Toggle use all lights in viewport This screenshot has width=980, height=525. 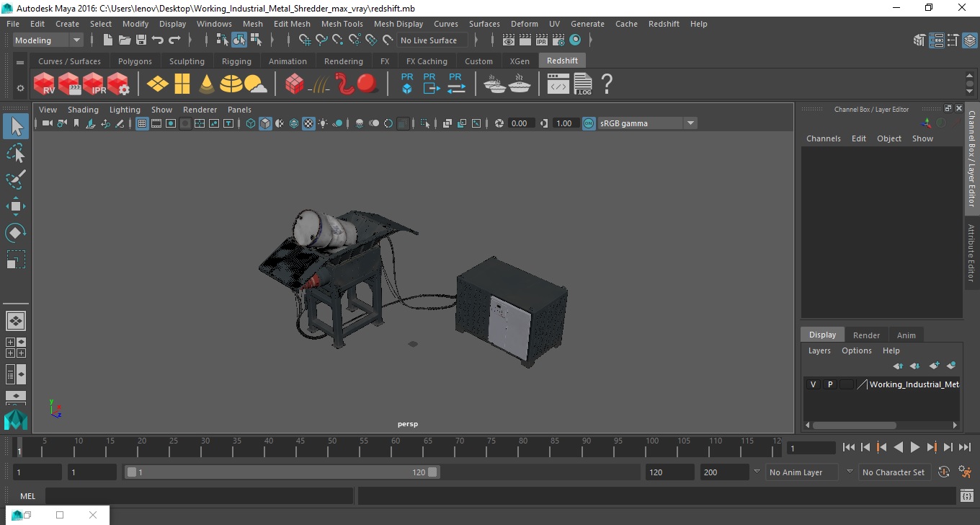pyautogui.click(x=323, y=123)
